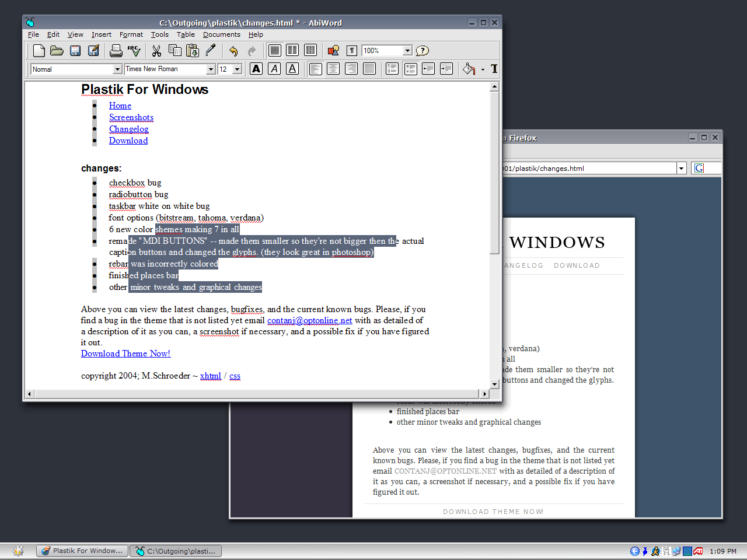Set two-column layout

(x=292, y=51)
